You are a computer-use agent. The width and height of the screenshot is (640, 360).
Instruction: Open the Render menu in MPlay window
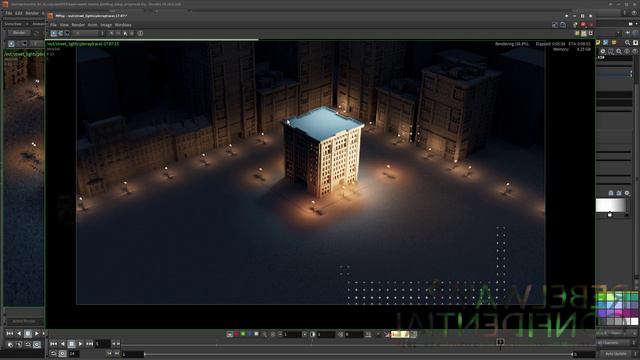[x=78, y=25]
